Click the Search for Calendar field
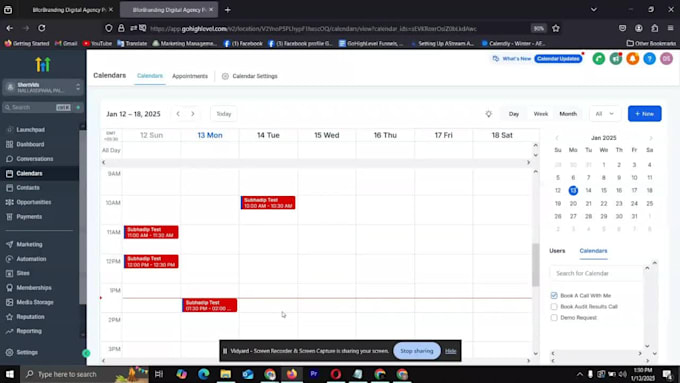 coord(596,273)
